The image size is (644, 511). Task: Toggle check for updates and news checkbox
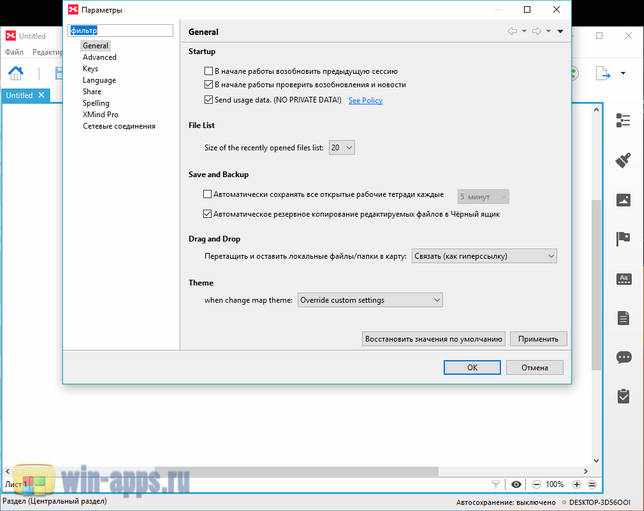point(208,85)
